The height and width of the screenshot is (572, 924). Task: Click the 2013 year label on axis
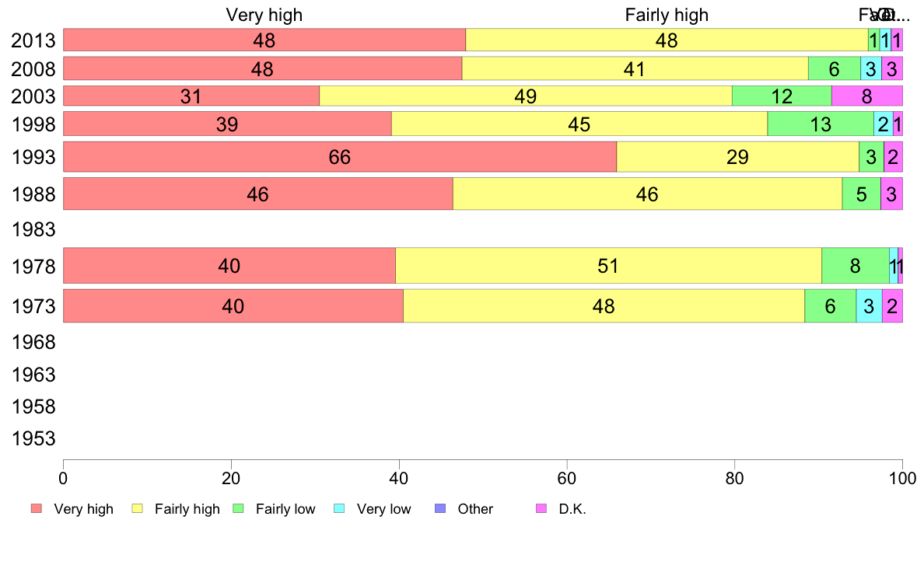pos(33,40)
